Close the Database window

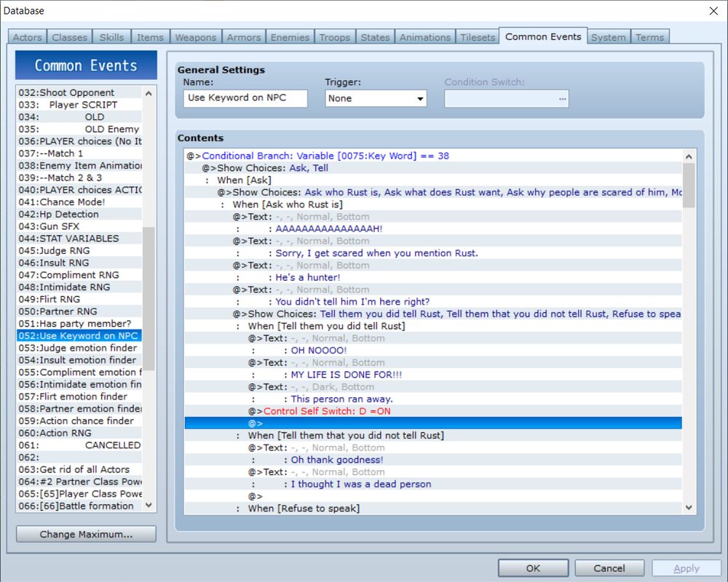[713, 11]
